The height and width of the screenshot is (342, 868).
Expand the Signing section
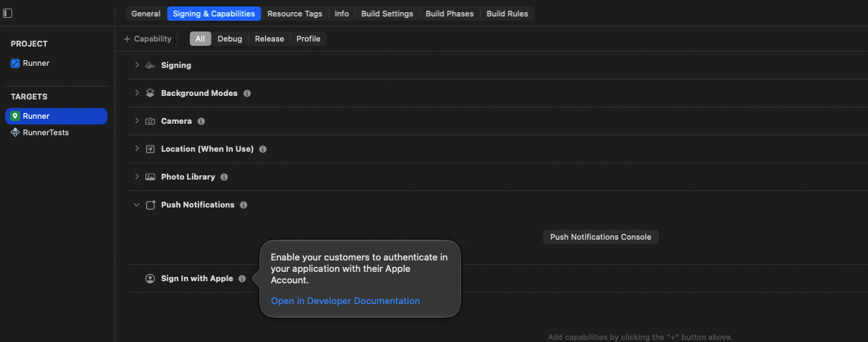click(137, 65)
